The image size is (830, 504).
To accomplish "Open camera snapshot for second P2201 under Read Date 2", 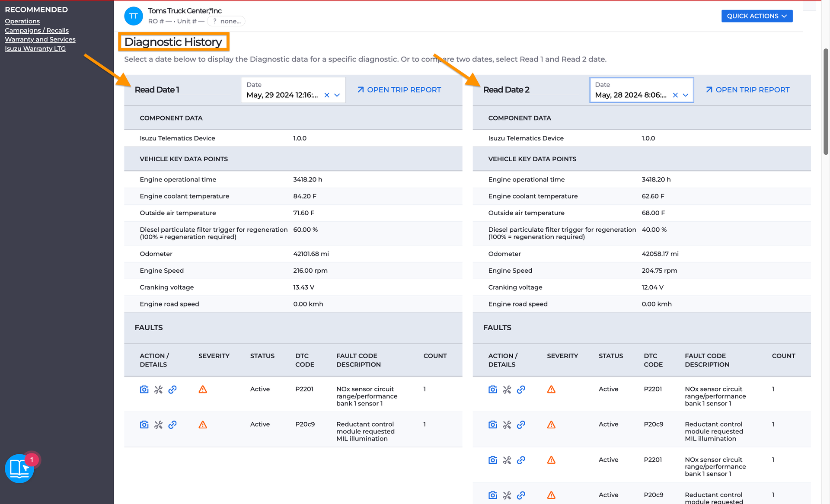I will 493,460.
